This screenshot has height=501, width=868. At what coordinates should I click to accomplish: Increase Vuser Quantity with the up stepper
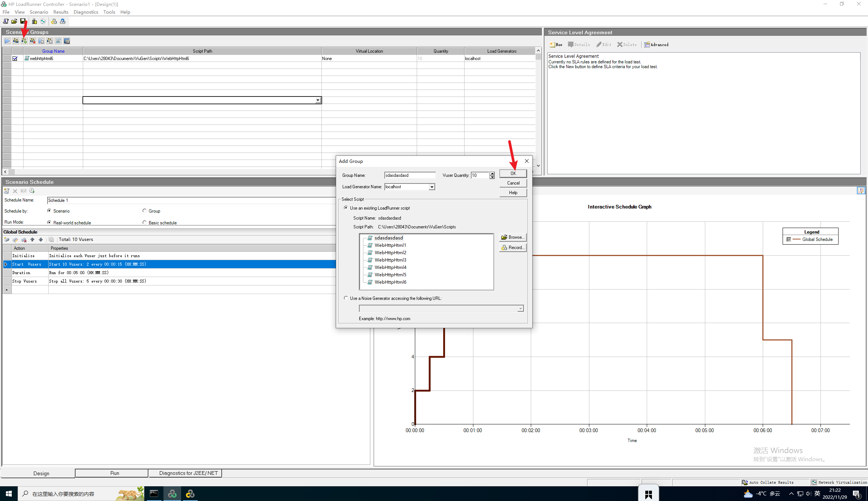click(x=492, y=174)
